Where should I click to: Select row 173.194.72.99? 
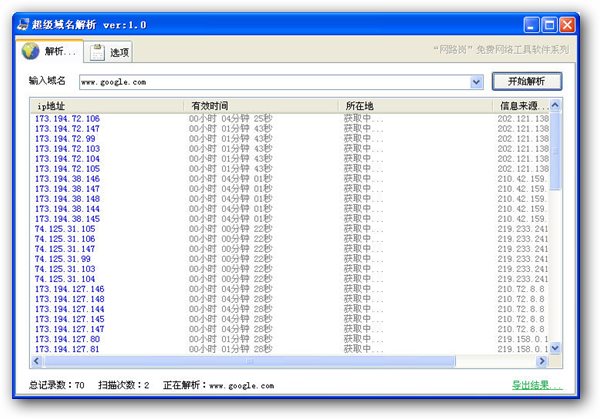pos(290,139)
